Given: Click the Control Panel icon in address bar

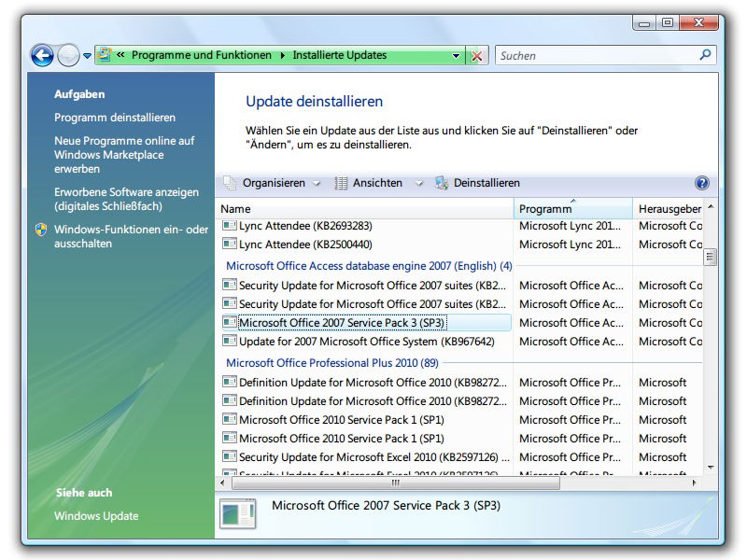Looking at the screenshot, I should 105,55.
